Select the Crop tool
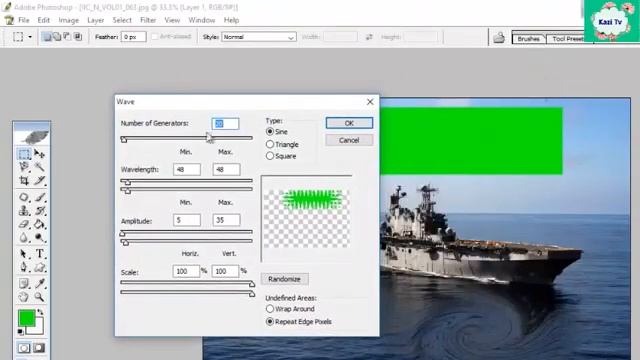The height and width of the screenshot is (360, 640). [x=24, y=180]
